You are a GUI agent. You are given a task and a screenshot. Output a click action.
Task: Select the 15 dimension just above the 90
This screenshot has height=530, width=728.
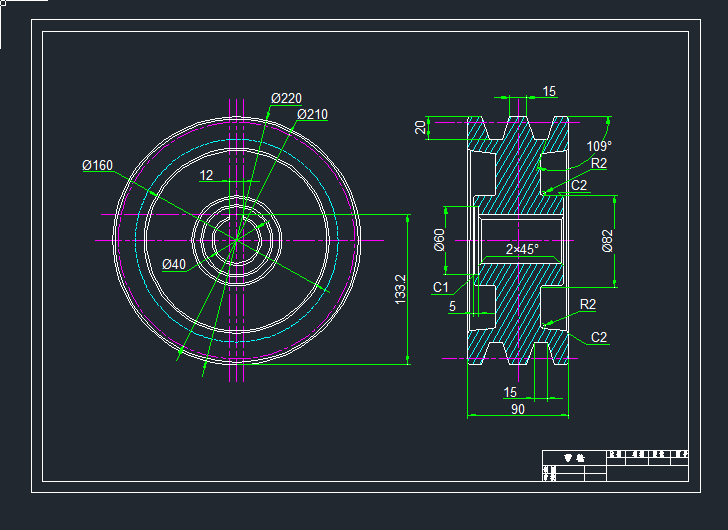point(510,392)
